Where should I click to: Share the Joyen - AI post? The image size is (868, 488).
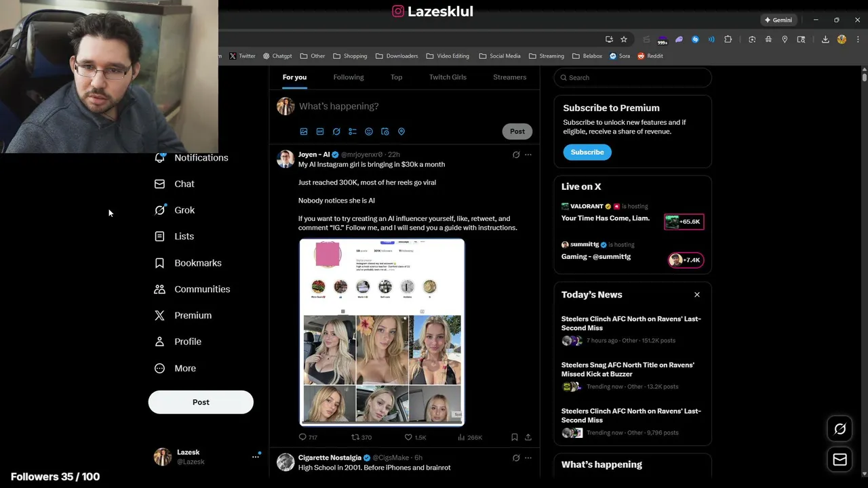click(x=528, y=437)
